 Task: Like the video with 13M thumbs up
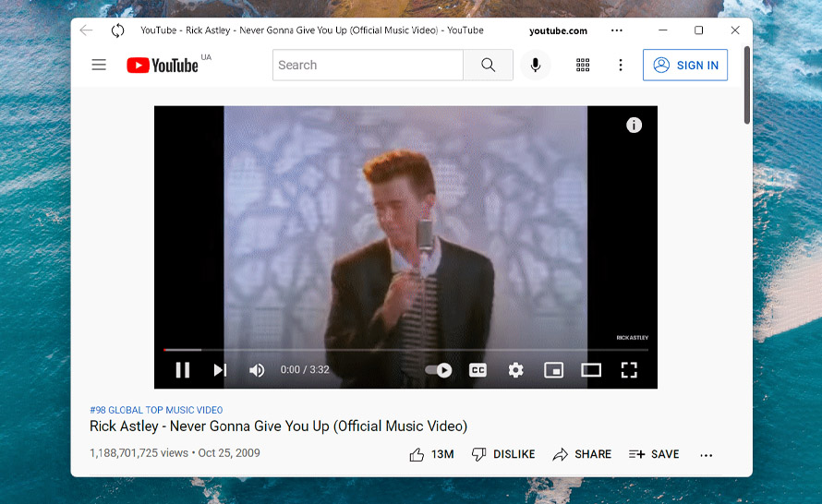[x=431, y=454]
